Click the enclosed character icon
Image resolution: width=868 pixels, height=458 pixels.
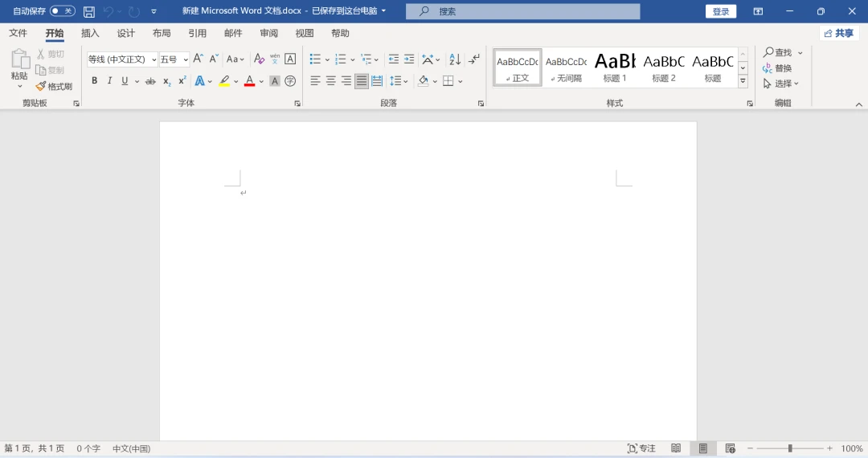(290, 81)
